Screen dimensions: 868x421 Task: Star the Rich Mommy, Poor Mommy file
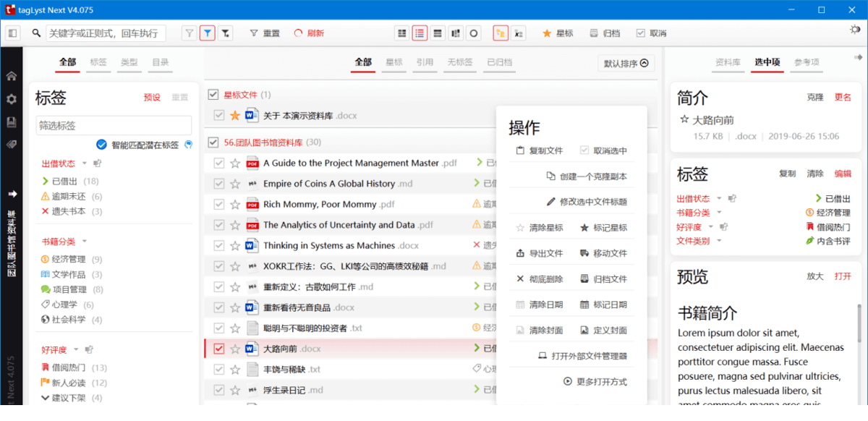234,205
